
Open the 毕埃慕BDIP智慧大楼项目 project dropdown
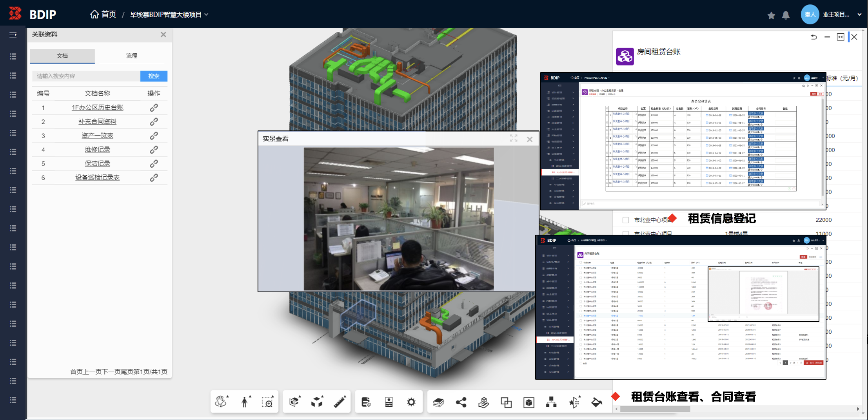(x=169, y=15)
